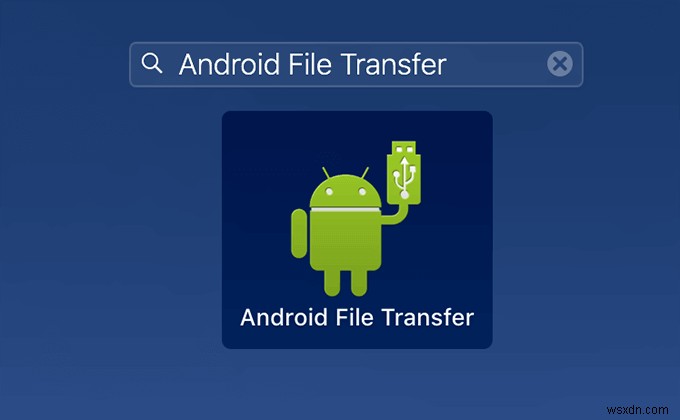Click the word Transfer inside the search box
Image resolution: width=680 pixels, height=420 pixels.
(394, 64)
